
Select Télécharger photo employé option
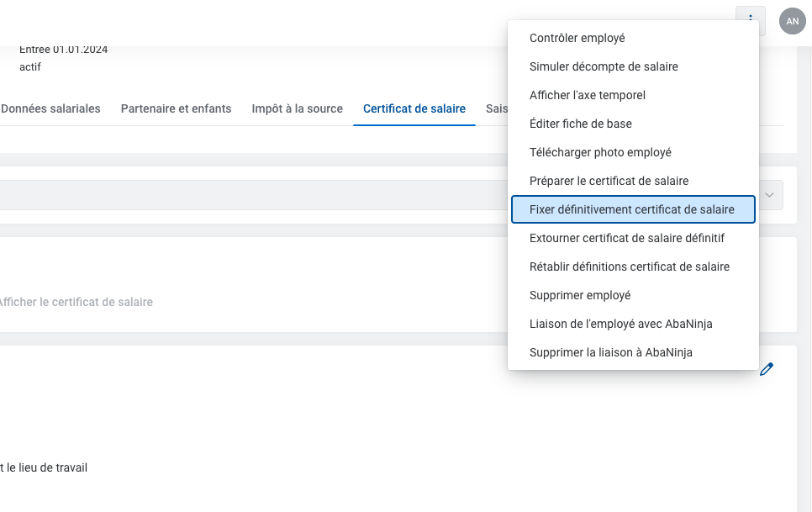600,152
